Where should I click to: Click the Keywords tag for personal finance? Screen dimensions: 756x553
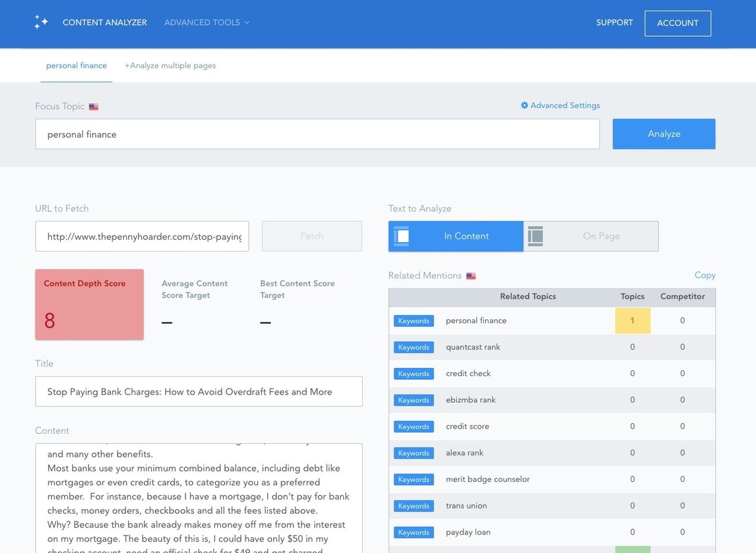(x=414, y=321)
